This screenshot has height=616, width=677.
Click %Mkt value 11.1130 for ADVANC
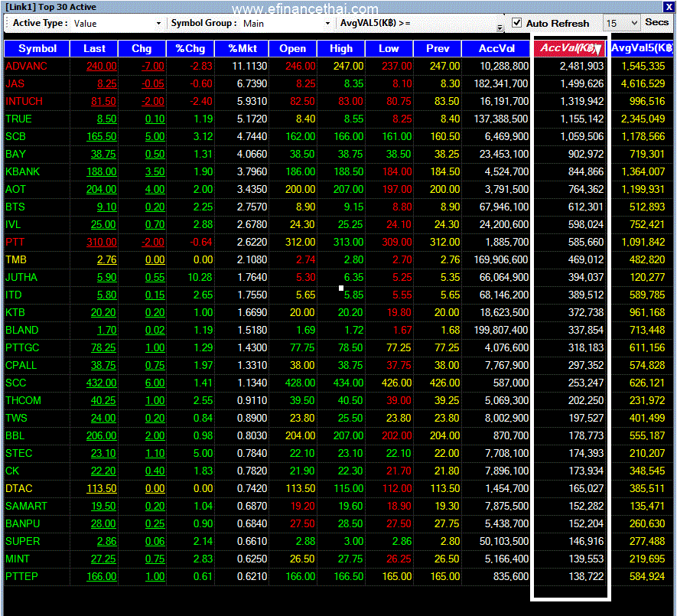249,66
